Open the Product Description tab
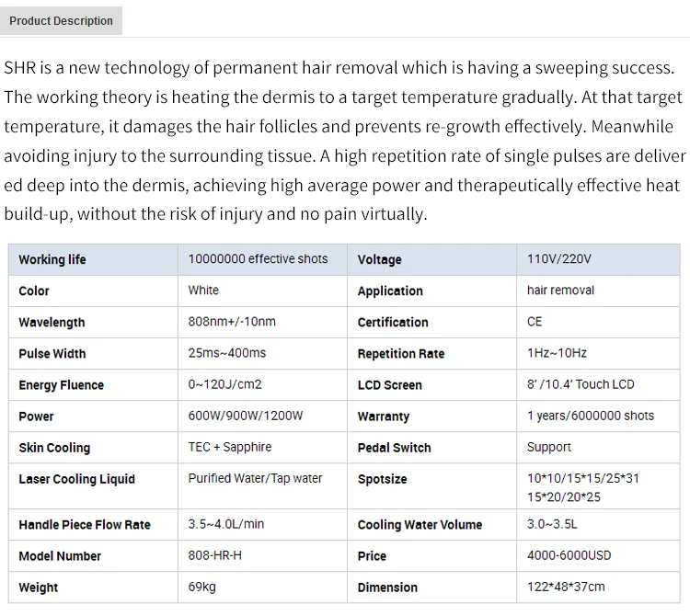Viewport: 690px width, 616px height. [x=61, y=20]
